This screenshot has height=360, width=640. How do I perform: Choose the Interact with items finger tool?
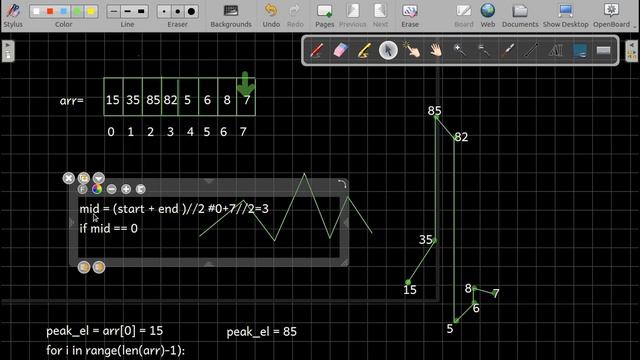412,51
